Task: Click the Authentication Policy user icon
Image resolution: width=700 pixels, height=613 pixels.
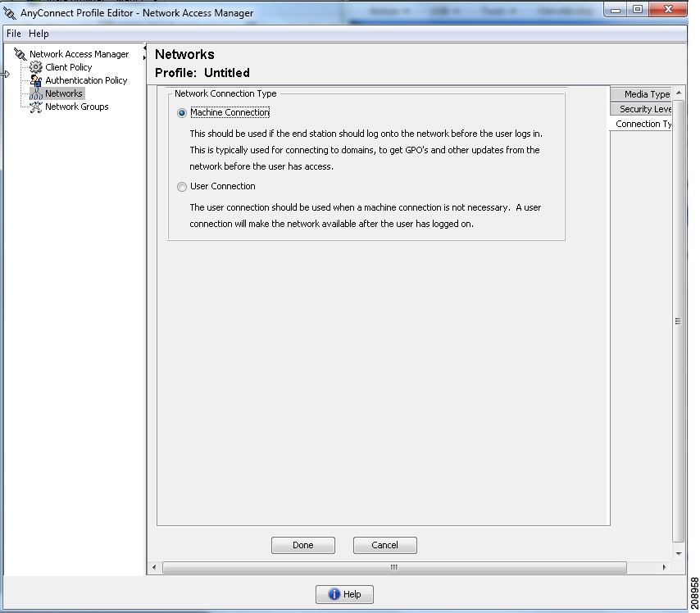Action: pyautogui.click(x=36, y=80)
